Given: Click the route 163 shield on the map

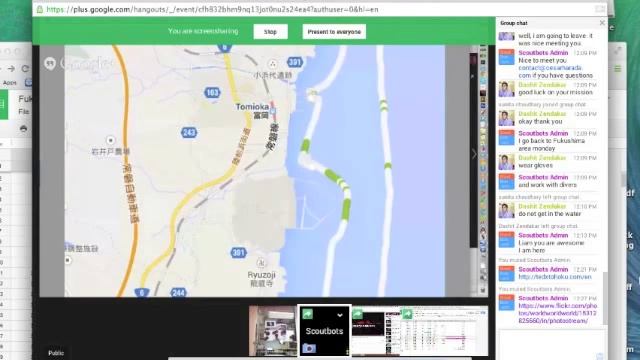Looking at the screenshot, I should 212,93.
